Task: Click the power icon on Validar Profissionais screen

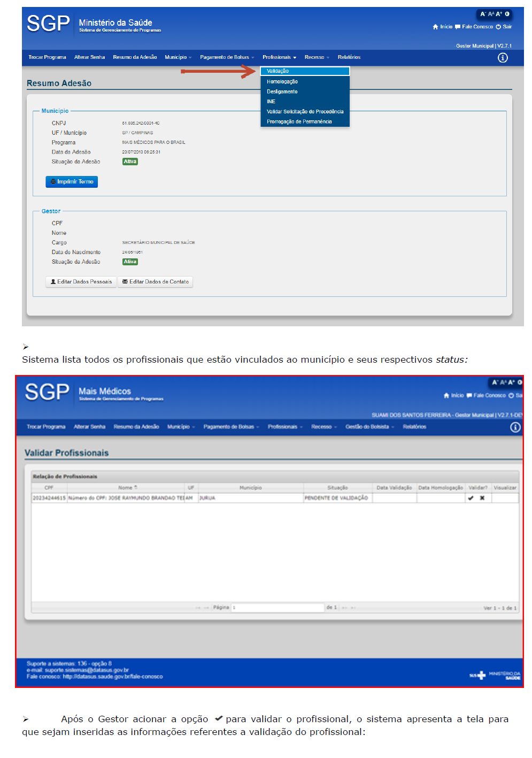Action: click(511, 396)
